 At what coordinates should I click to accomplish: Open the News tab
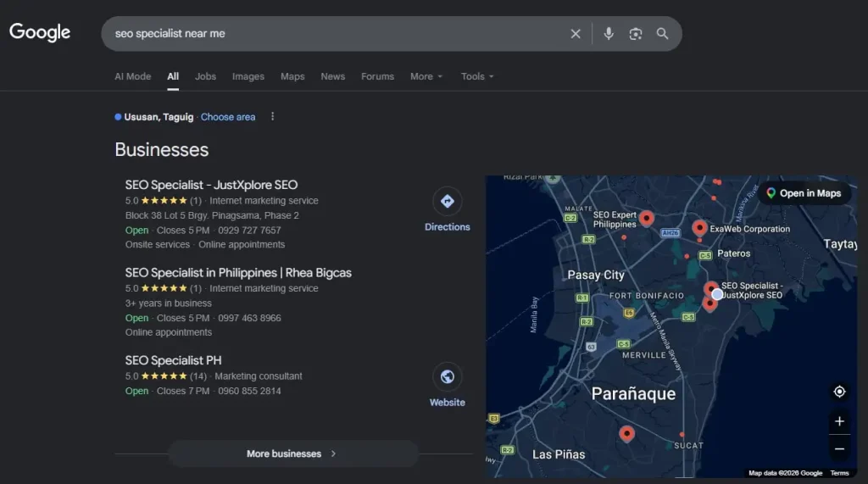click(x=332, y=76)
